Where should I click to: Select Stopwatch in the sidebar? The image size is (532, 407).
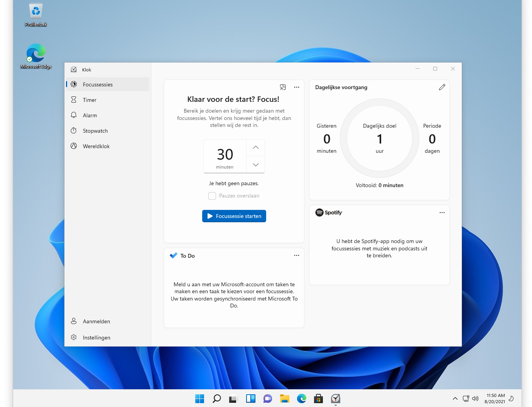[x=95, y=131]
